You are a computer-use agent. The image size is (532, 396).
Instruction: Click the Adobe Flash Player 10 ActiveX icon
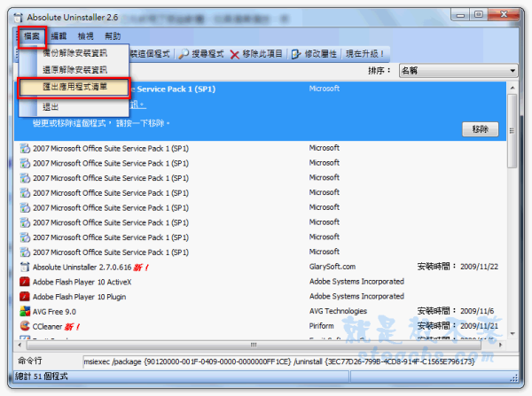[x=25, y=282]
